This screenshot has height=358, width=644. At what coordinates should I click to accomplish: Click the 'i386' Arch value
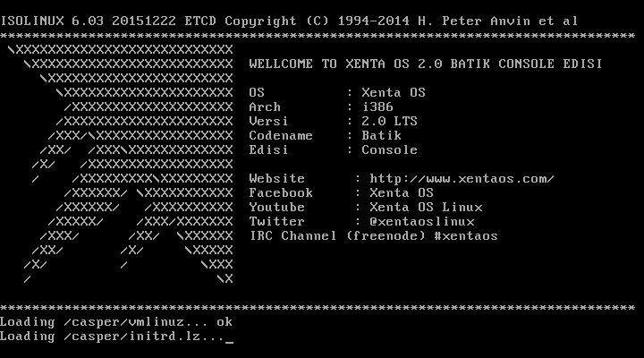(377, 107)
